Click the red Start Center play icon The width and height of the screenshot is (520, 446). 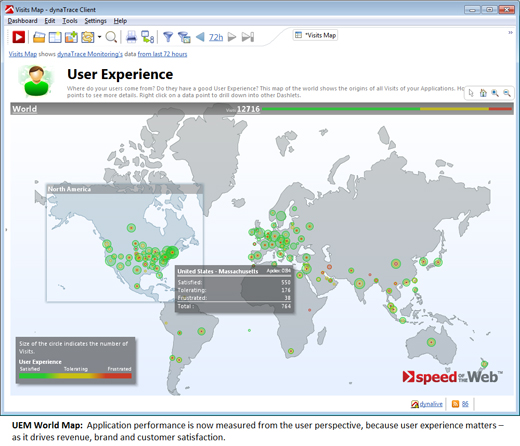(18, 37)
